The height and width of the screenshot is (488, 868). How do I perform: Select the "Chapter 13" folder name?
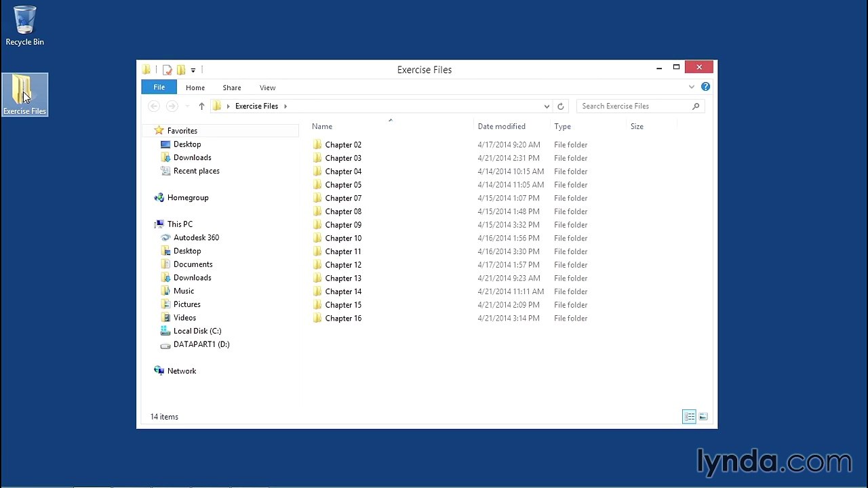point(343,279)
